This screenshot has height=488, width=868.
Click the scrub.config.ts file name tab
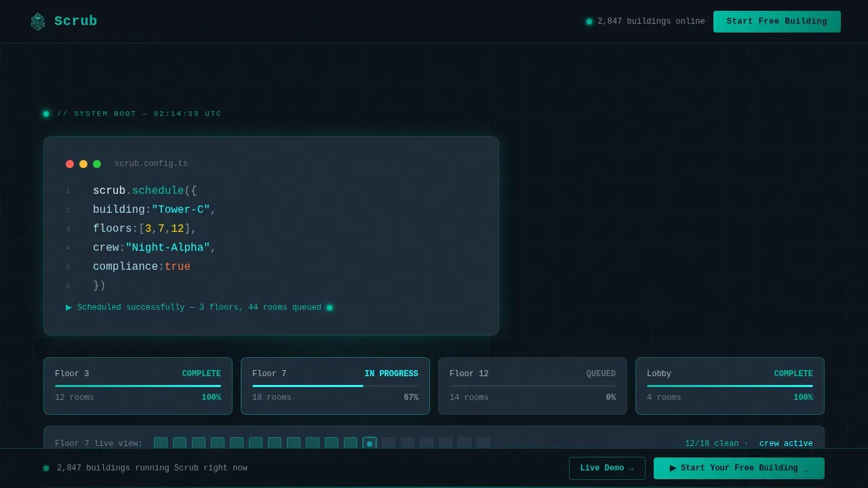151,164
